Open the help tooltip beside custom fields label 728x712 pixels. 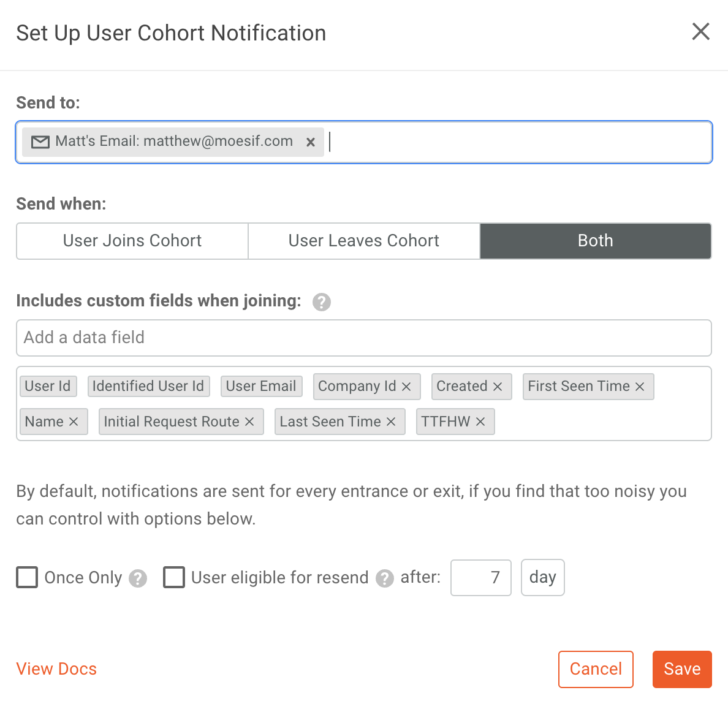(x=321, y=302)
